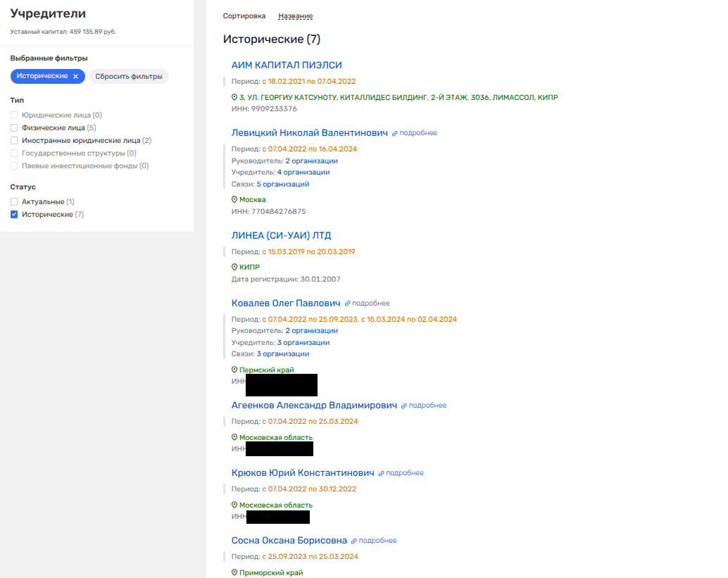The image size is (728, 578).
Task: Click link icon beside Крюков Юрий Константинович
Action: click(x=382, y=473)
